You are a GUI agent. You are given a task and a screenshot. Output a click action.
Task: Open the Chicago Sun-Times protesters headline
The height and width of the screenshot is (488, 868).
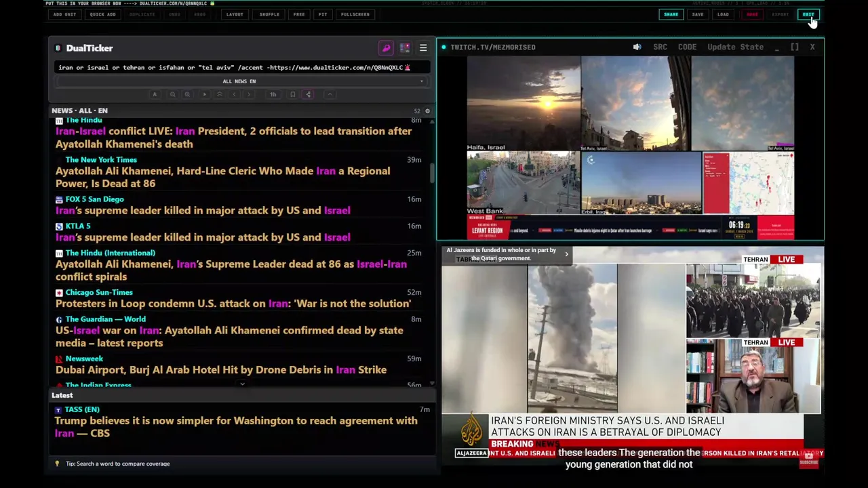click(x=233, y=304)
